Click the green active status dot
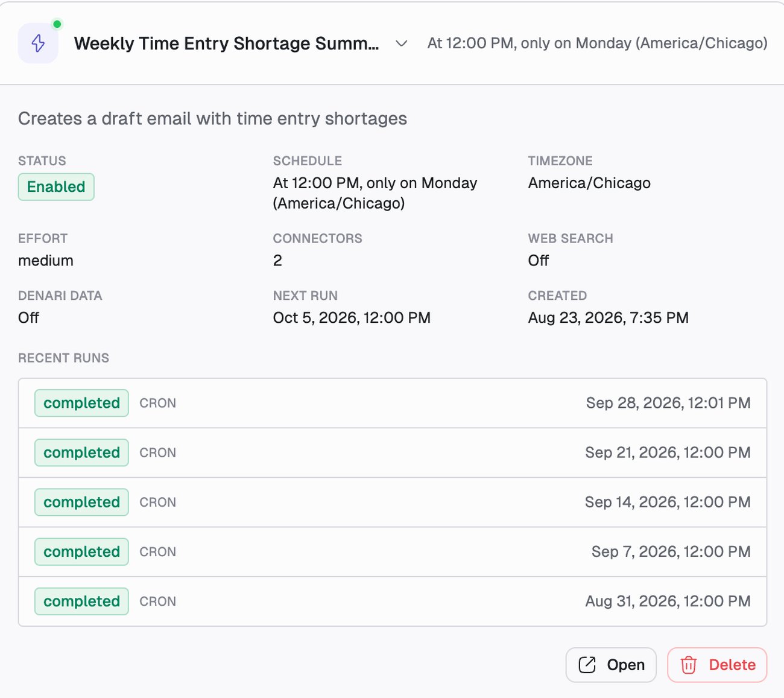This screenshot has height=698, width=784. (57, 24)
